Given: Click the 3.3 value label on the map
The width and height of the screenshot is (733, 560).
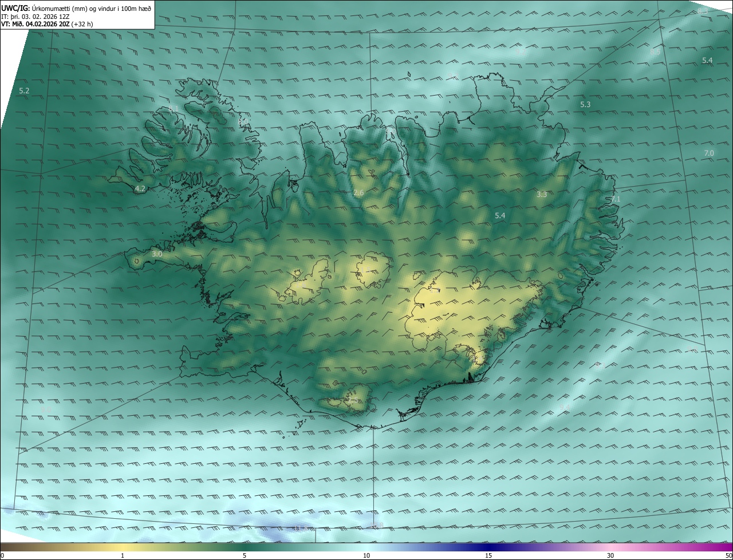Looking at the screenshot, I should click(x=542, y=195).
